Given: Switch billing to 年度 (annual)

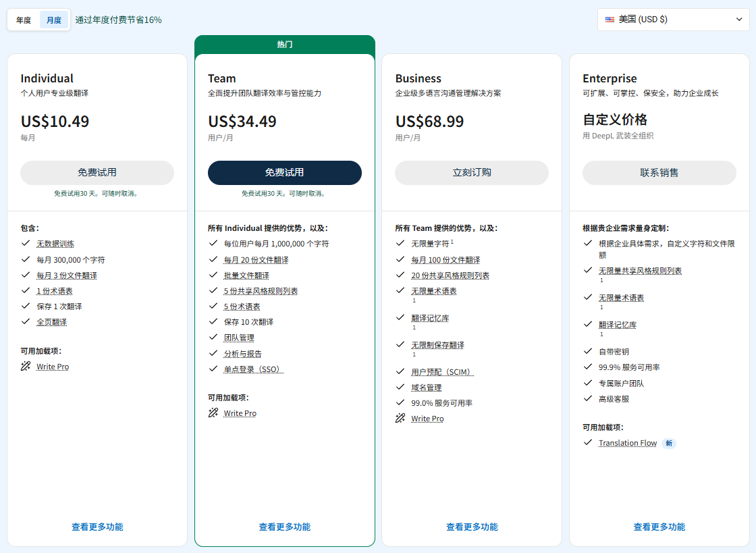Looking at the screenshot, I should tap(24, 20).
